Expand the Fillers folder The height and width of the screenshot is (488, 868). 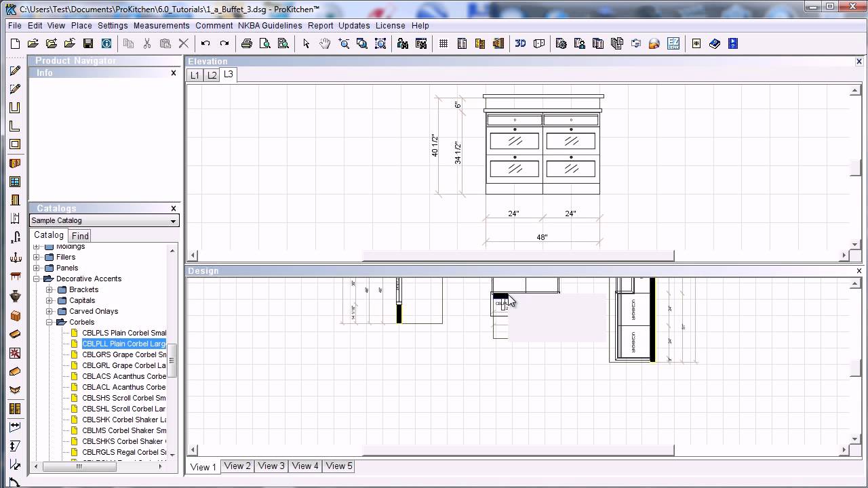(37, 257)
